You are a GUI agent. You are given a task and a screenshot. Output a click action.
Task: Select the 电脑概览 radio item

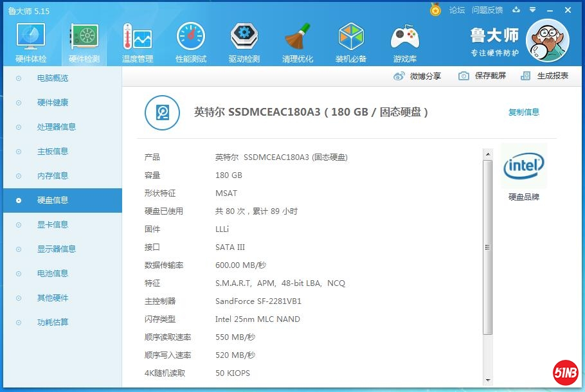pos(52,78)
